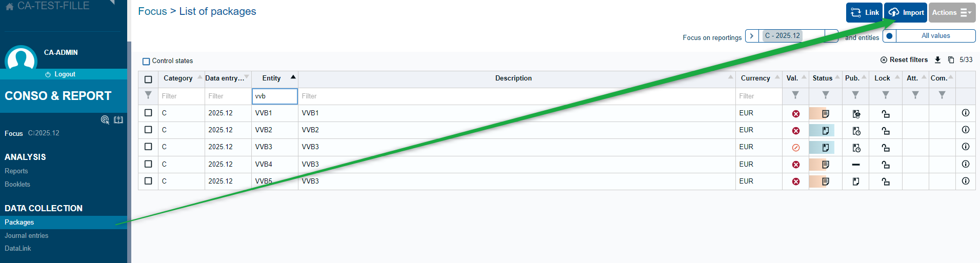Click the status icon for VVB2

click(x=825, y=131)
